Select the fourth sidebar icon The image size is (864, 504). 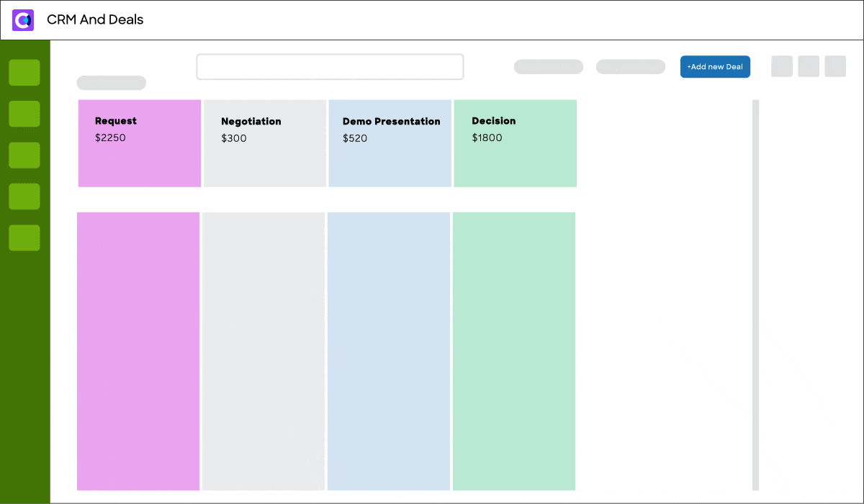coord(24,197)
